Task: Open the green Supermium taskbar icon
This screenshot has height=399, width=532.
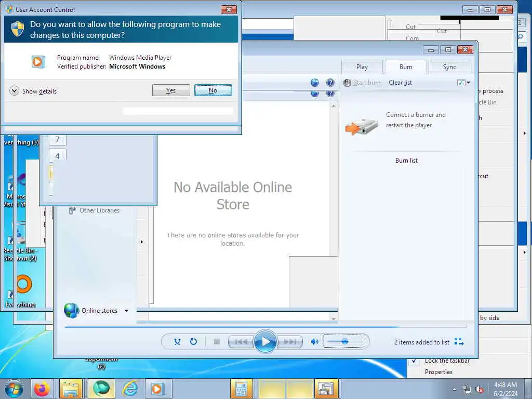Action: 101,389
